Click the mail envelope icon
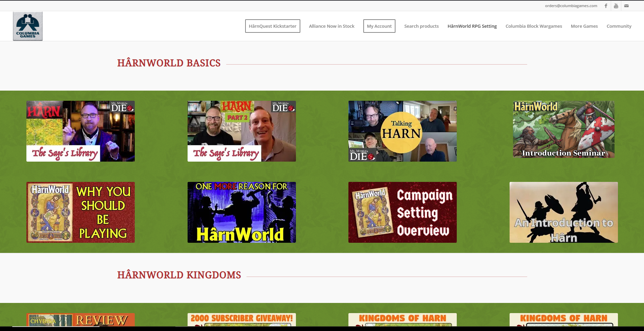The image size is (644, 331). [x=626, y=6]
